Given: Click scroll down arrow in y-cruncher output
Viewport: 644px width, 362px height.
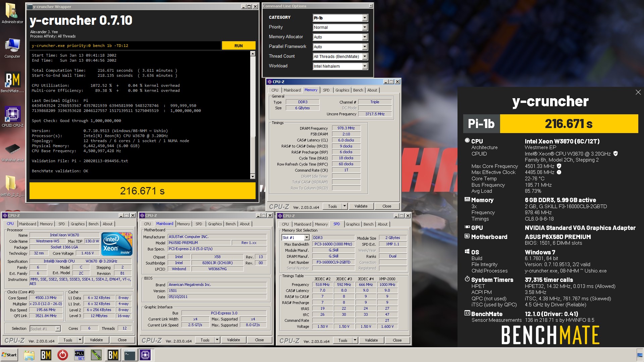Looking at the screenshot, I should [x=253, y=177].
